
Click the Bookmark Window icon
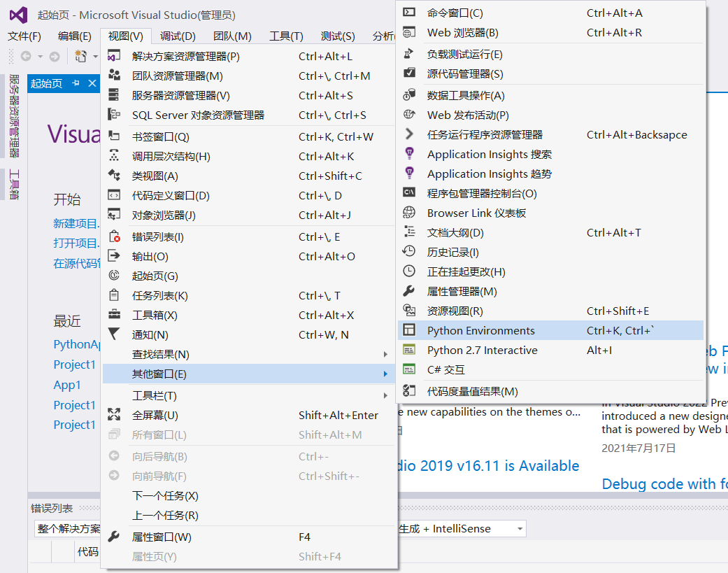point(114,136)
